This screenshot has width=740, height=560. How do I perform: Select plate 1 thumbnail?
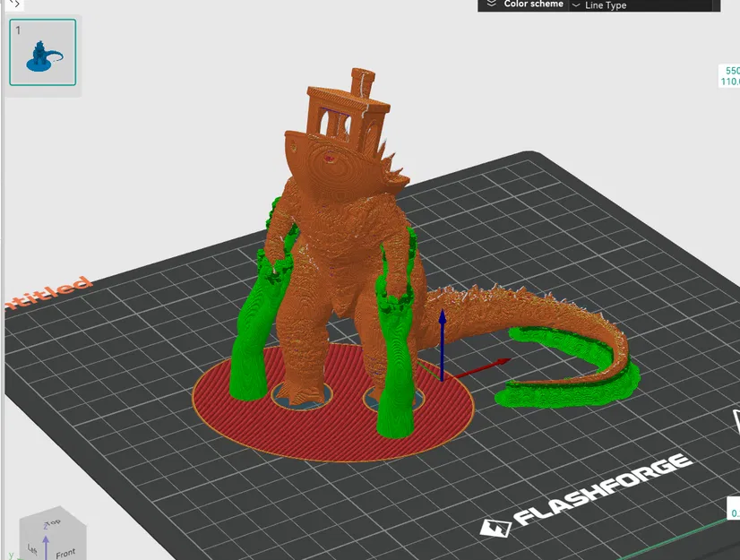tap(41, 54)
